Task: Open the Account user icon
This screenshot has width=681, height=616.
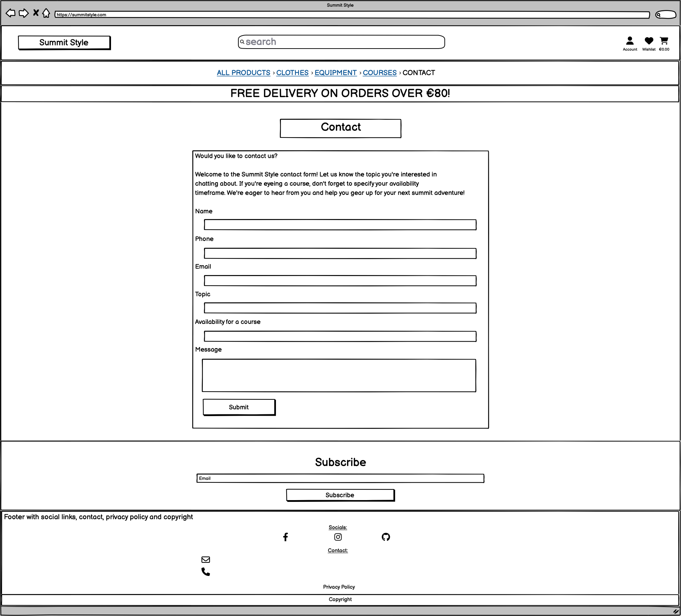Action: (x=630, y=41)
